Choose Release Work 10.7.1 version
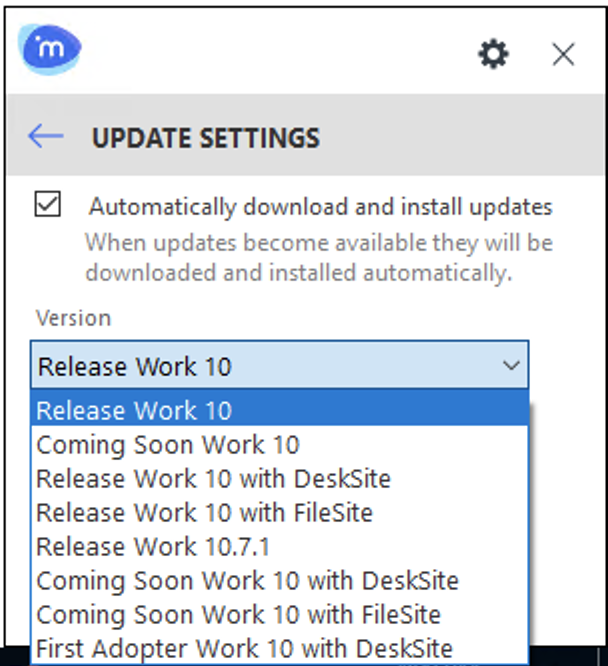This screenshot has height=666, width=608. point(153,546)
